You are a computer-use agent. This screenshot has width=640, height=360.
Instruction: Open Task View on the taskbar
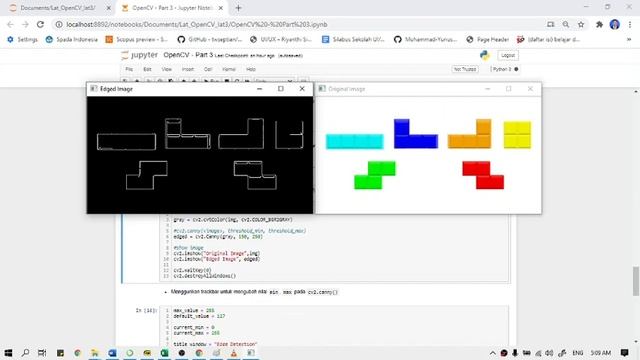(x=42, y=353)
